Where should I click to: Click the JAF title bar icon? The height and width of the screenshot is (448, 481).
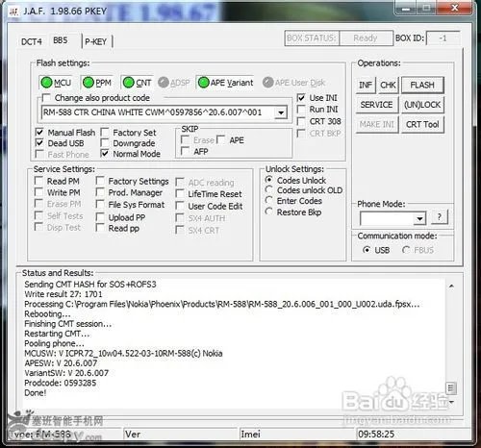pos(13,12)
